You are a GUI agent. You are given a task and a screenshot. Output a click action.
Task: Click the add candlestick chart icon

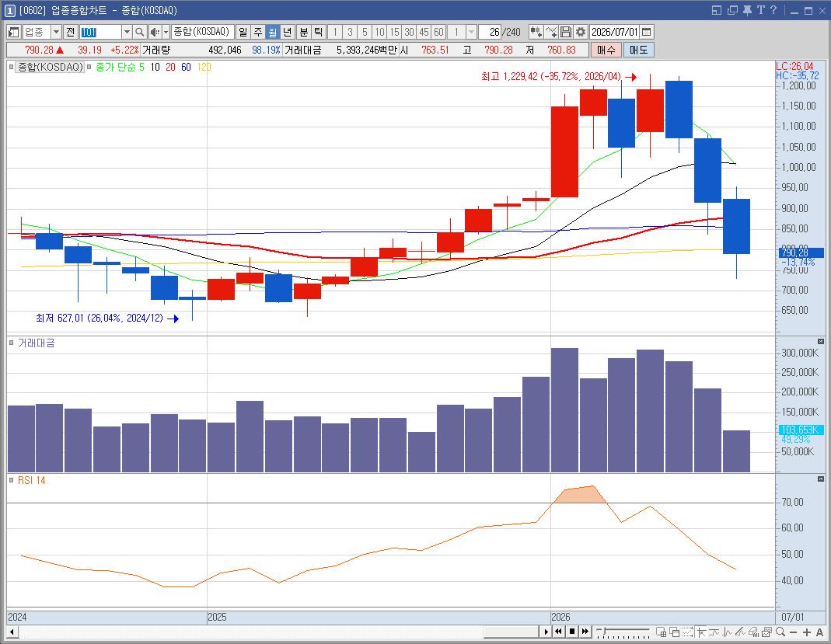[x=536, y=33]
